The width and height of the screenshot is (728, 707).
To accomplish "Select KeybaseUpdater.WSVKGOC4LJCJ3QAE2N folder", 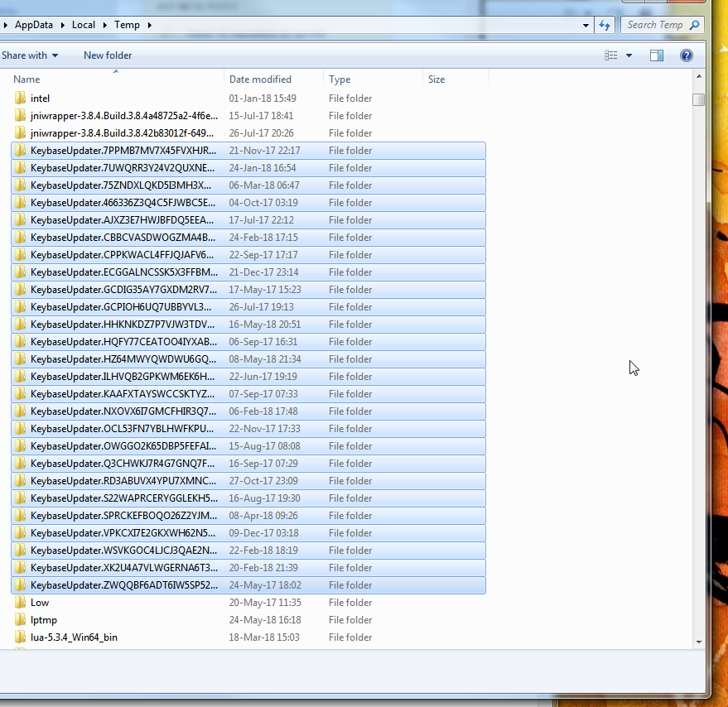I will 248,551.
